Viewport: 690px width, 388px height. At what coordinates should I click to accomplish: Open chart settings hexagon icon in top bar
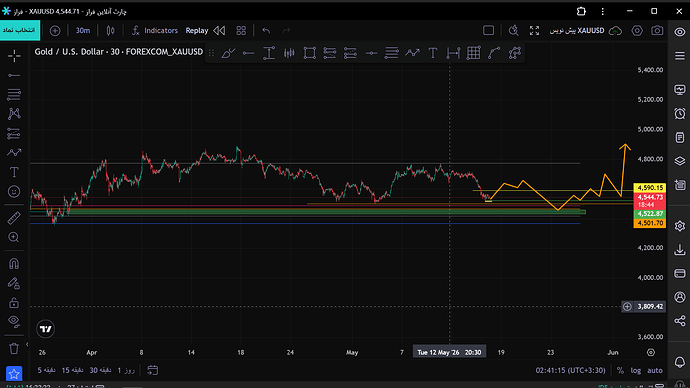pos(637,30)
